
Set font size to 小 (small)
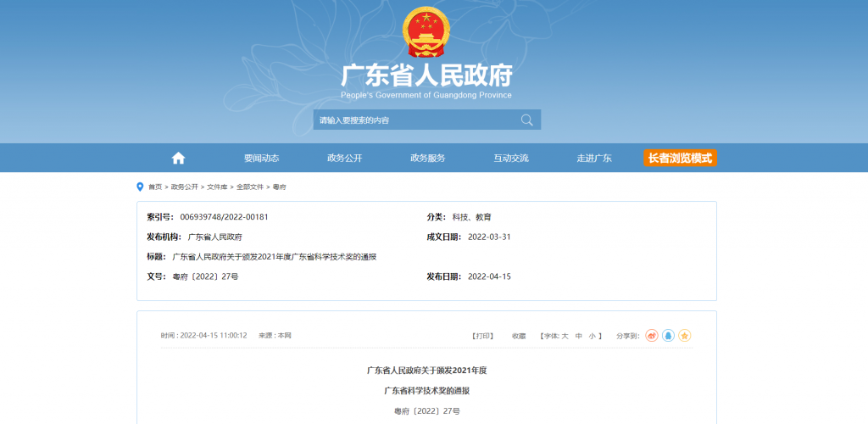(x=592, y=336)
